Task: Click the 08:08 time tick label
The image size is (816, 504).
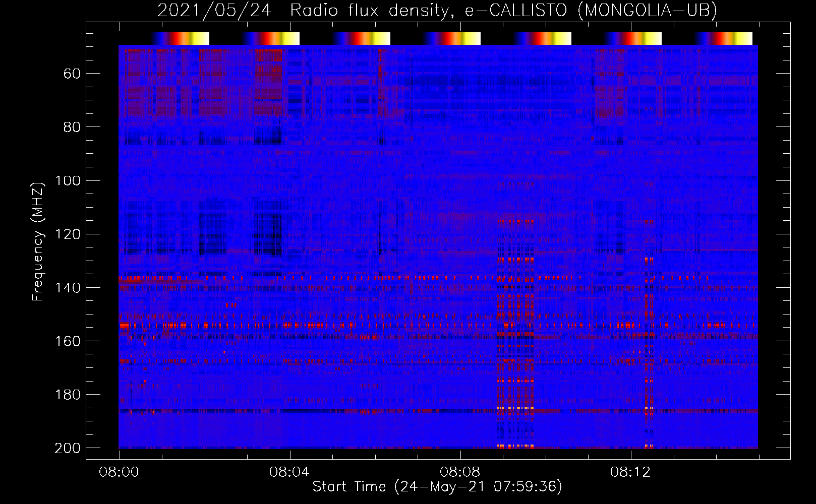Action: pyautogui.click(x=460, y=472)
